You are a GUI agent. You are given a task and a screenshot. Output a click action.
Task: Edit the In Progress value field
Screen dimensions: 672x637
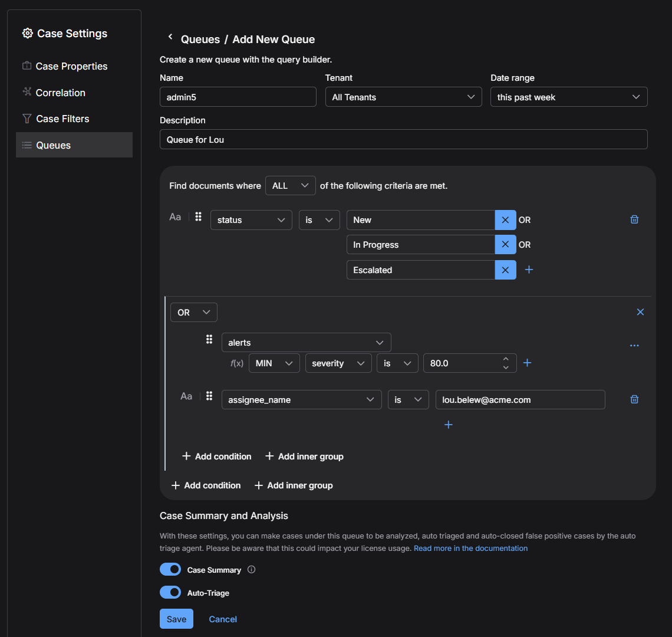click(x=420, y=245)
